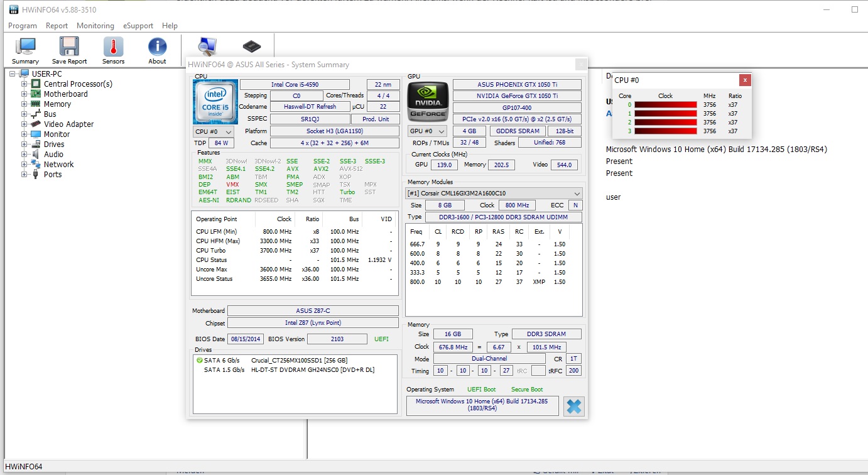The height and width of the screenshot is (475, 868).
Task: Click the Video Adapter tree icon
Action: coord(36,124)
